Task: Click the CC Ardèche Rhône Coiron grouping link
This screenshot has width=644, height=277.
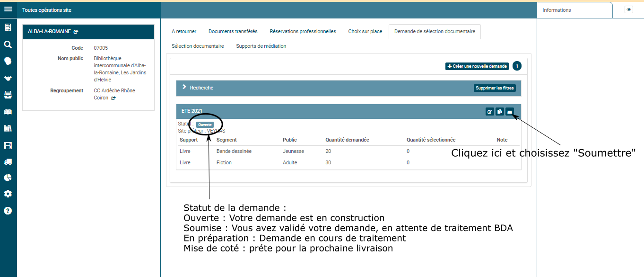Action: (114, 94)
